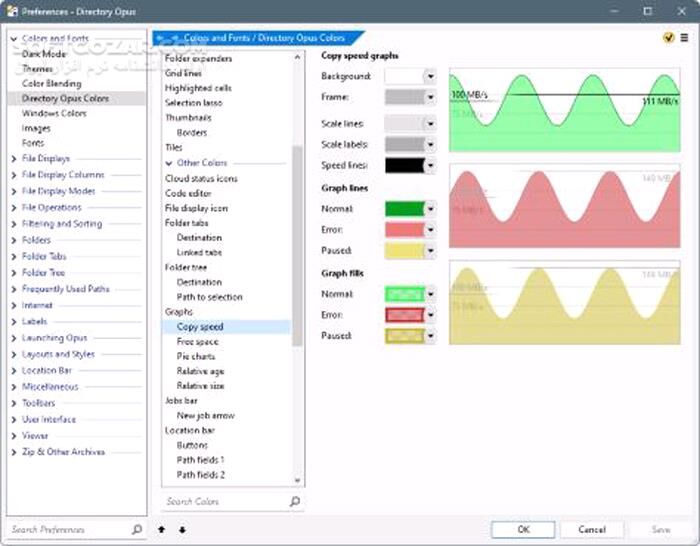
Task: Open the hamburger menu at top right
Action: point(685,38)
